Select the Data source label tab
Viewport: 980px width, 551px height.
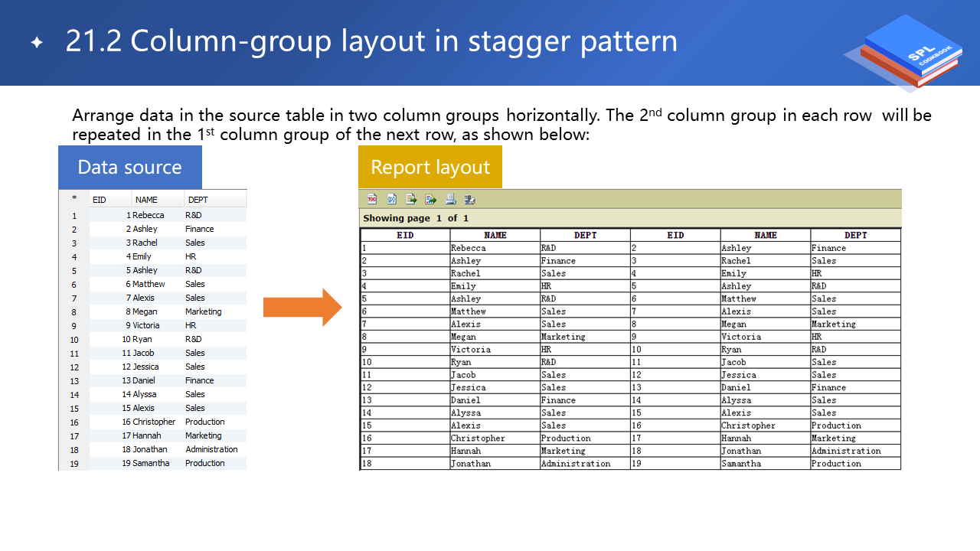pyautogui.click(x=130, y=168)
